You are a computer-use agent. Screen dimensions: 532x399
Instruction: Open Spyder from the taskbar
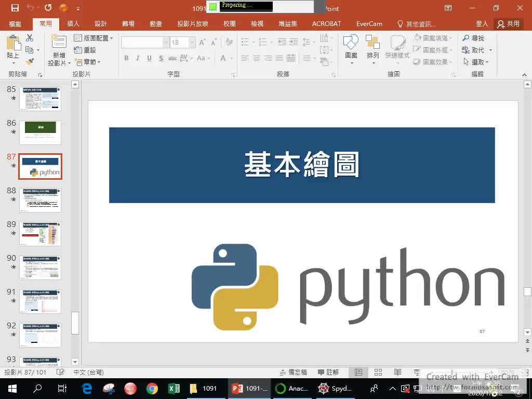click(x=335, y=389)
